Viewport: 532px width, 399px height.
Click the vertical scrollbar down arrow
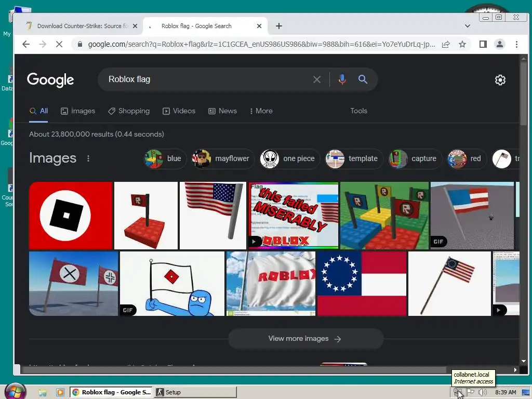(x=524, y=362)
